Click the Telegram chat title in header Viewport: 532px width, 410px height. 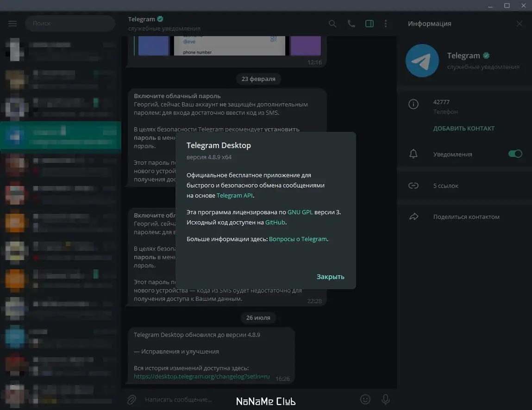(142, 19)
